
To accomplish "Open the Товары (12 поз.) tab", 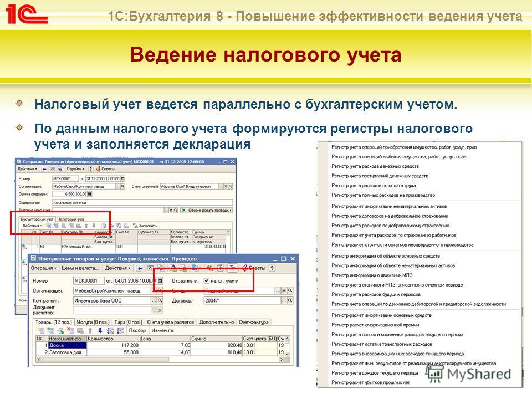I will [x=54, y=322].
